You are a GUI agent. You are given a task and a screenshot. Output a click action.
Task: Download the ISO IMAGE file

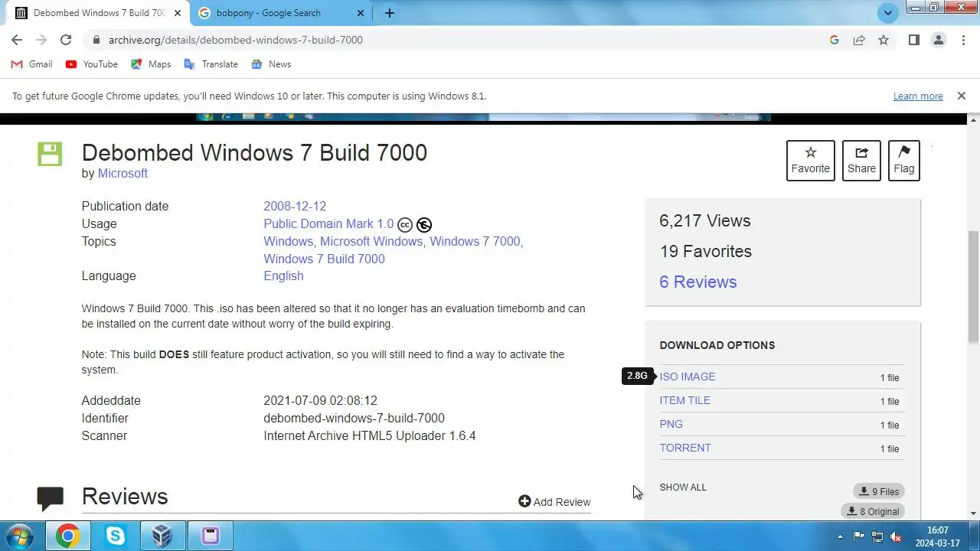point(688,377)
